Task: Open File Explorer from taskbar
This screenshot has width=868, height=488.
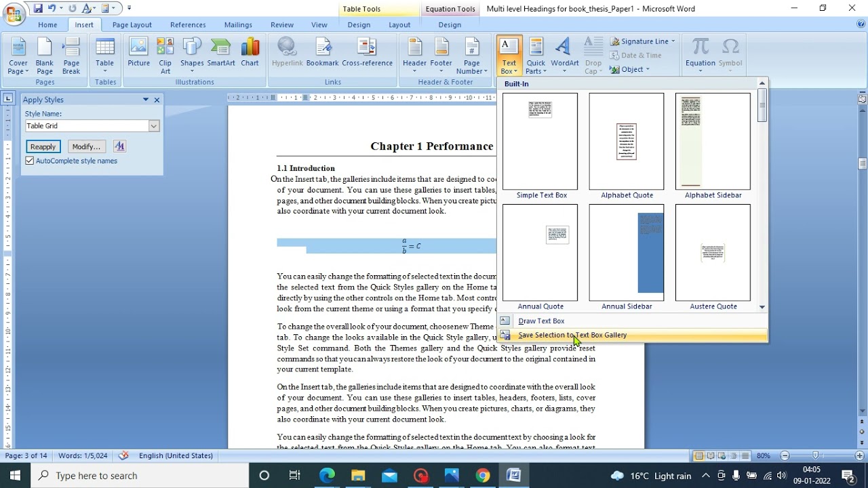Action: click(x=358, y=475)
